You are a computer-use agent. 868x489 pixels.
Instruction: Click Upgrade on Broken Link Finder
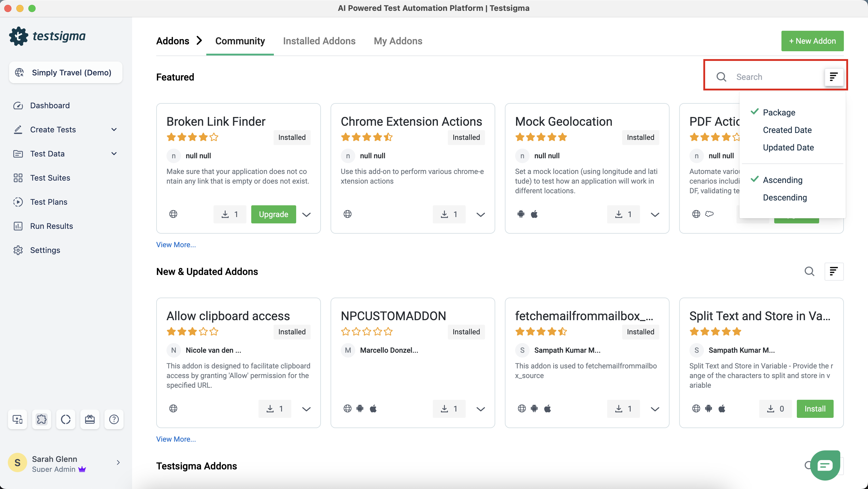click(273, 214)
